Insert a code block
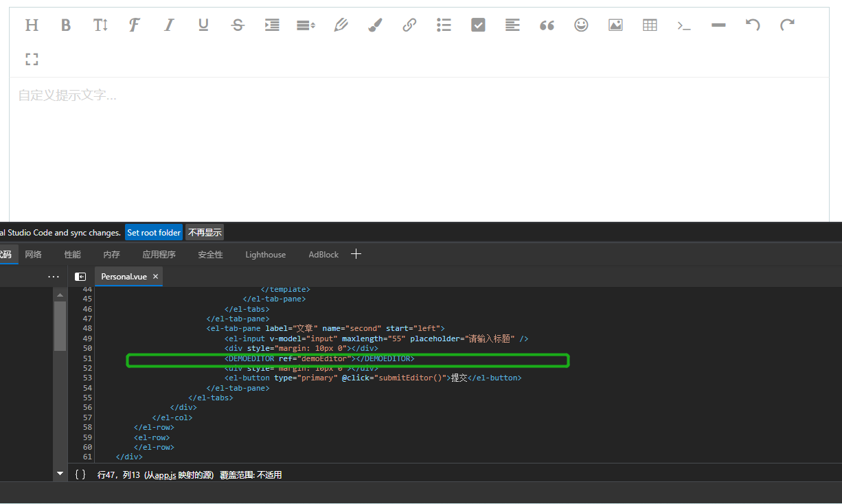The image size is (842, 504). (x=684, y=25)
